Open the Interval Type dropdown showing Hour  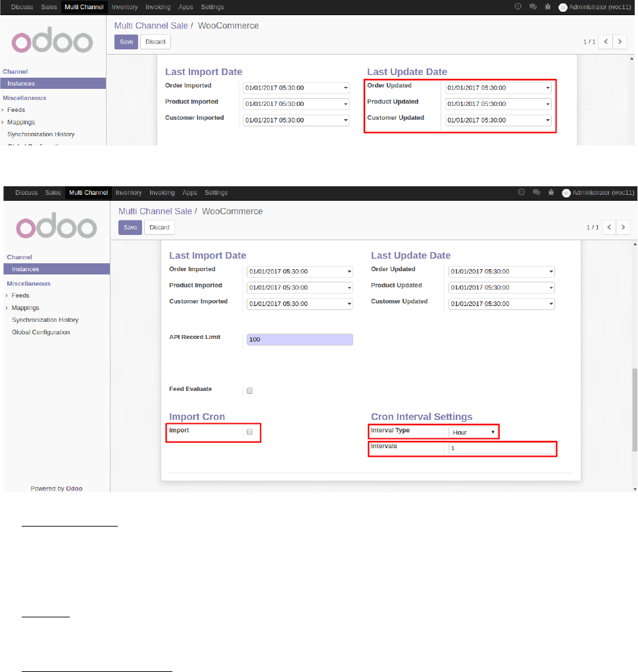pos(473,432)
